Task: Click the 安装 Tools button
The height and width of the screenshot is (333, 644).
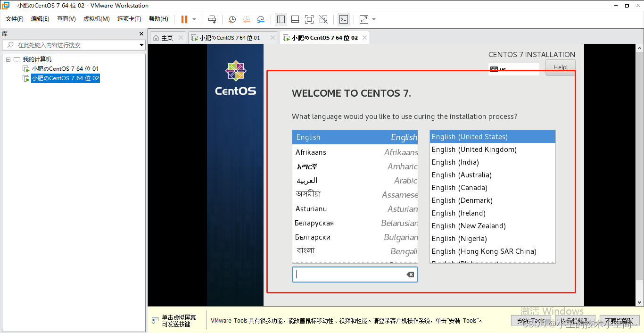Action: (x=531, y=321)
